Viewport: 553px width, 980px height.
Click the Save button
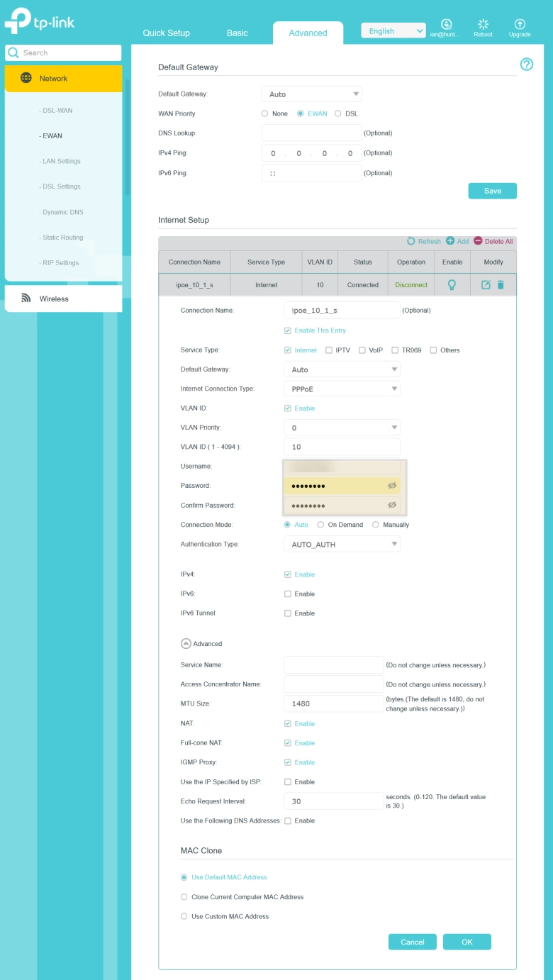point(493,191)
